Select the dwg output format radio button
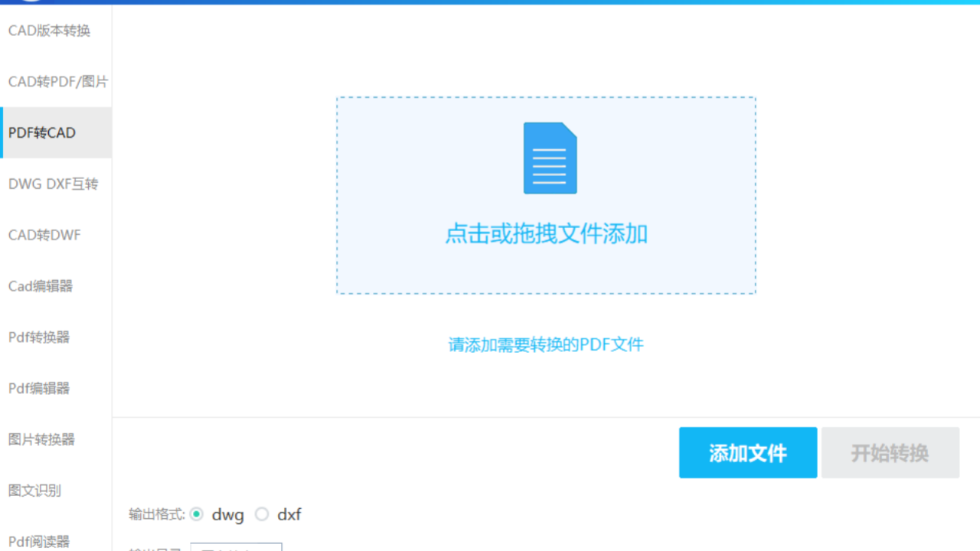This screenshot has height=551, width=980. pyautogui.click(x=197, y=514)
